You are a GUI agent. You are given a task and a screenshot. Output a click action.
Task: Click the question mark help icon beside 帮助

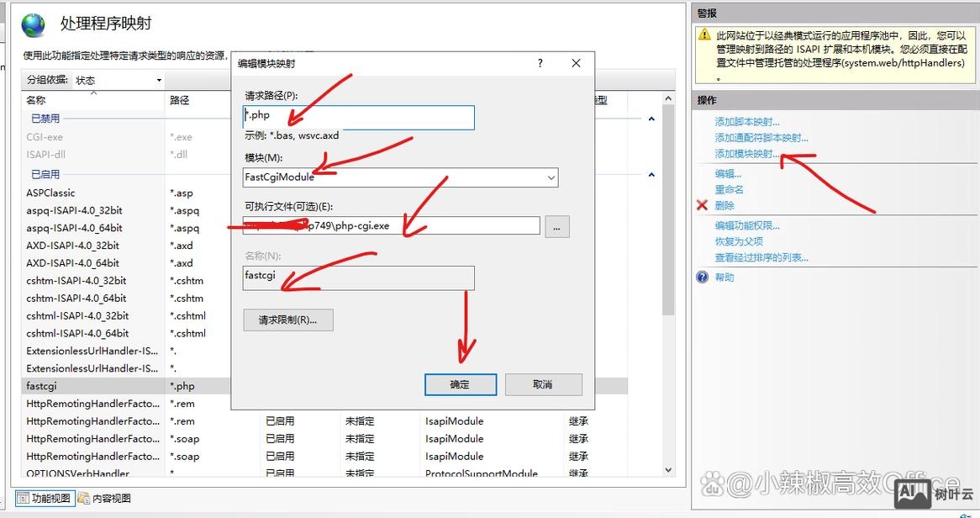click(x=700, y=277)
